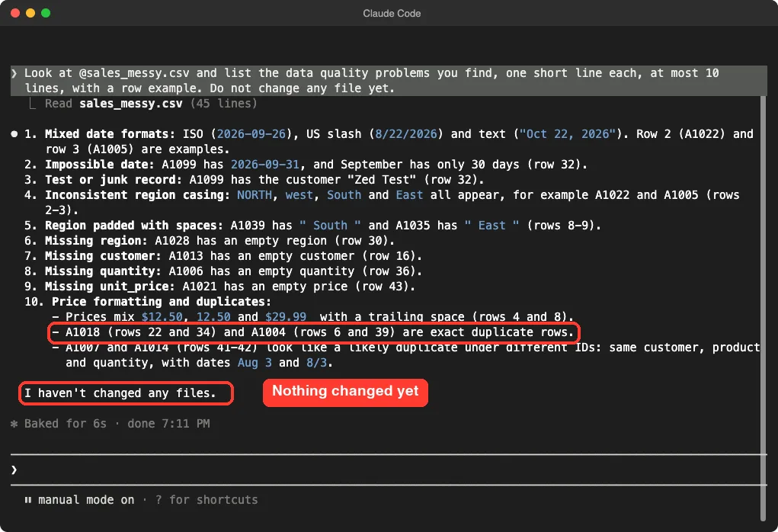778x532 pixels.
Task: Click the "Inconsistent region casing" heading
Action: 137,195
